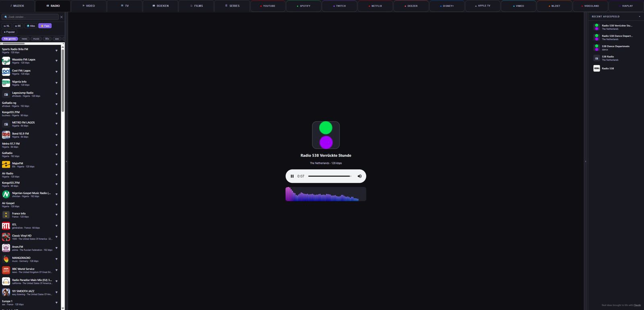Select the Alle genres chip

click(x=10, y=39)
